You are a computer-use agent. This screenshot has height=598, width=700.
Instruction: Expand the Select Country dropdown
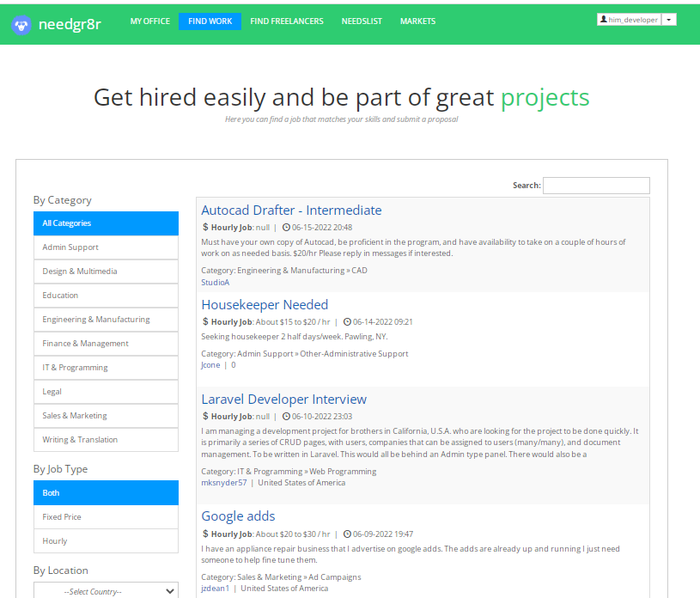(106, 591)
